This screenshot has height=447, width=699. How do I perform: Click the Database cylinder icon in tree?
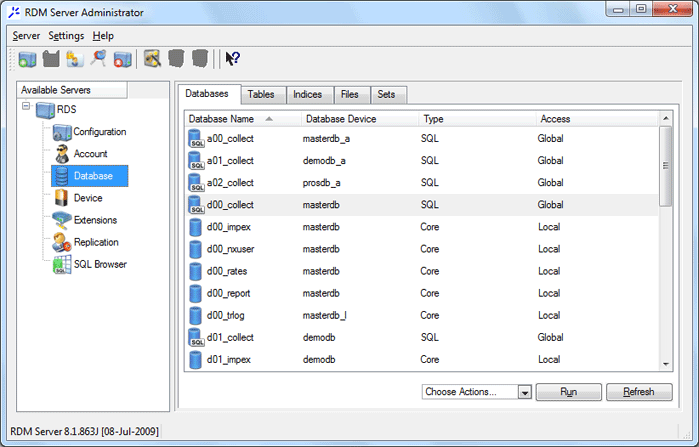[x=62, y=176]
